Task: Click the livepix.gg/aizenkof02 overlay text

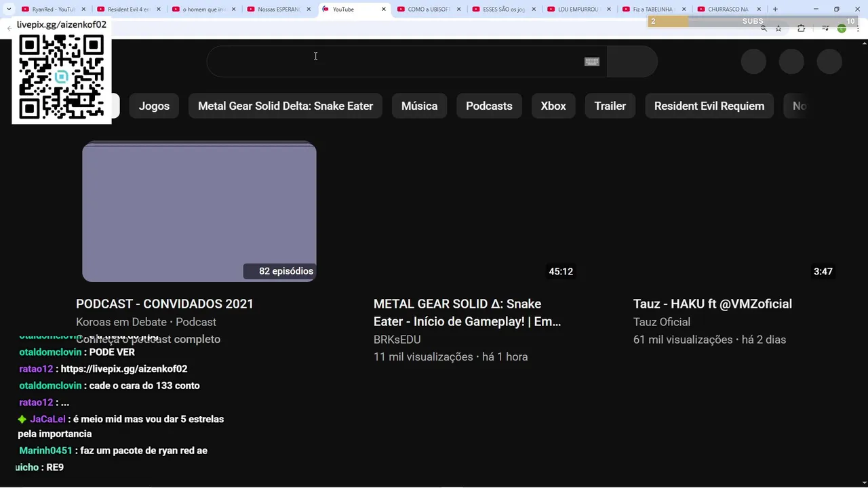Action: (x=62, y=24)
